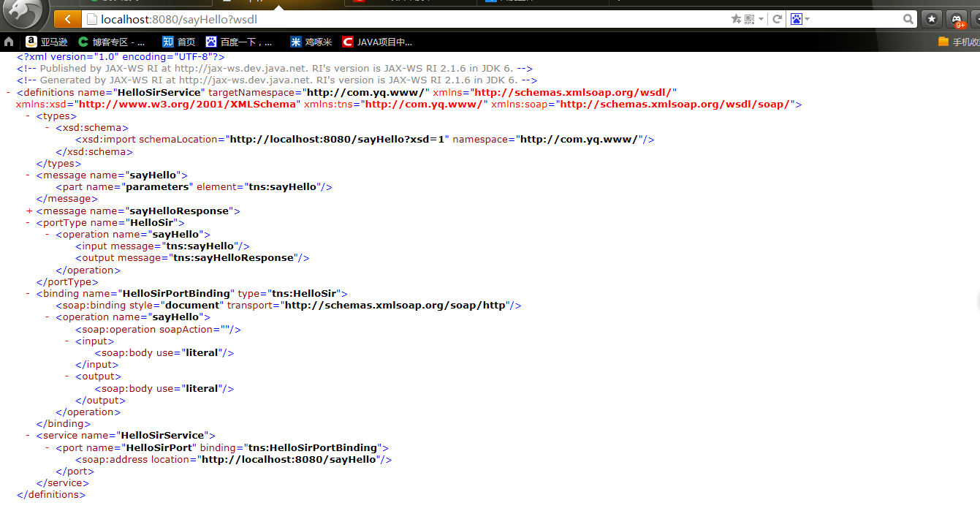Collapse the input element with soap:body

tap(67, 341)
